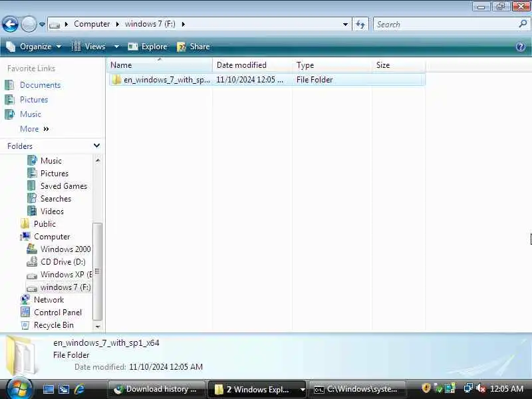The height and width of the screenshot is (399, 532).
Task: Sort by the Type column header
Action: point(332,65)
